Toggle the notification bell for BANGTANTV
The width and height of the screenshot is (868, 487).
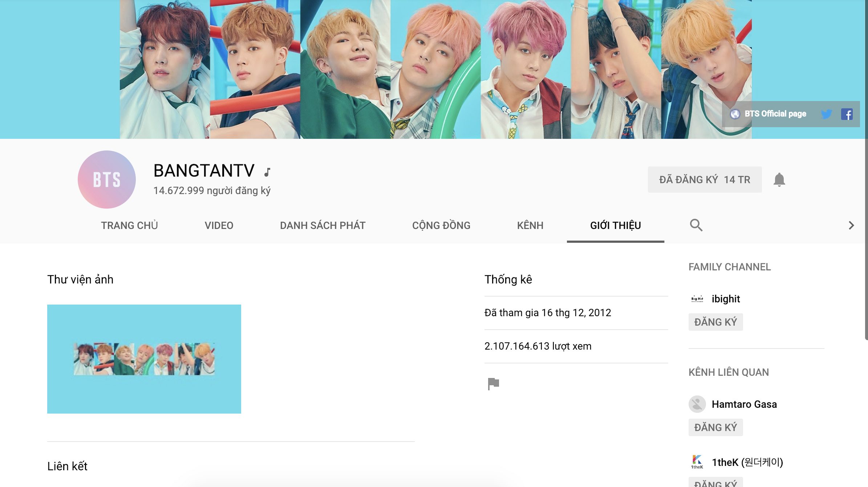pos(779,180)
